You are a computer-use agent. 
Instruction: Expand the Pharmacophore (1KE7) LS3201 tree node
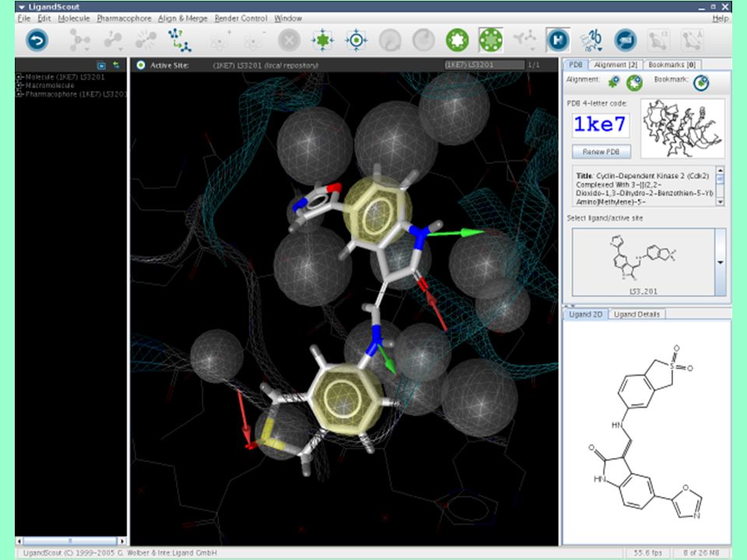click(x=19, y=94)
